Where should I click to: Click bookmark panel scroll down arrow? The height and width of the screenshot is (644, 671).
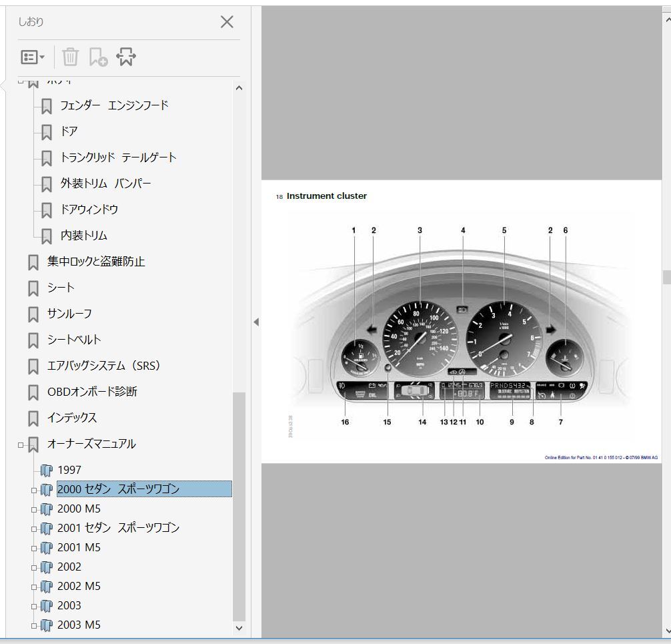[239, 628]
